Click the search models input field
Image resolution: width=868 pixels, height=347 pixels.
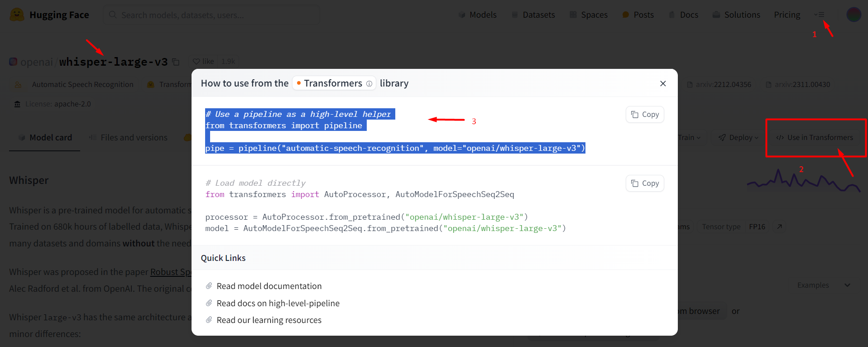coord(211,15)
